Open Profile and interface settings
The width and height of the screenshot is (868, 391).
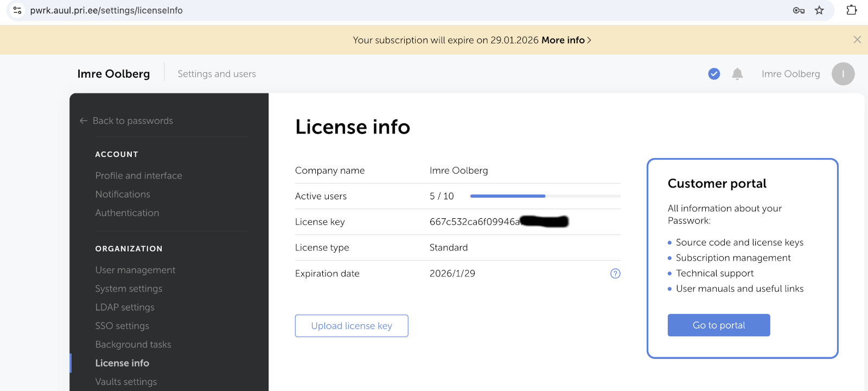coord(139,175)
